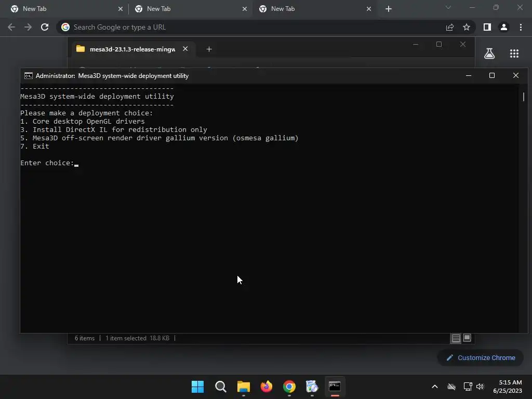Click the Chrome forward arrow
The height and width of the screenshot is (399, 532).
click(x=28, y=27)
